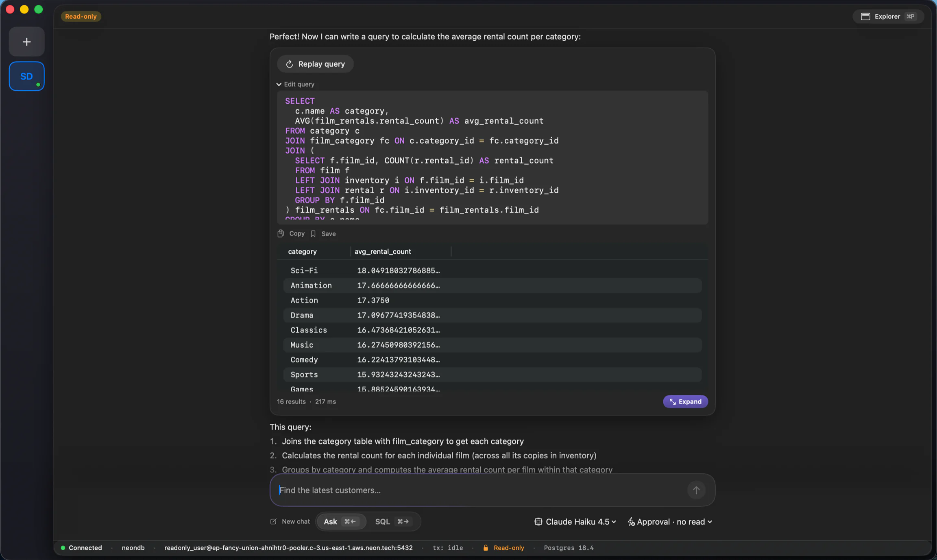Select the Drama category row
This screenshot has height=560, width=937.
pyautogui.click(x=492, y=315)
